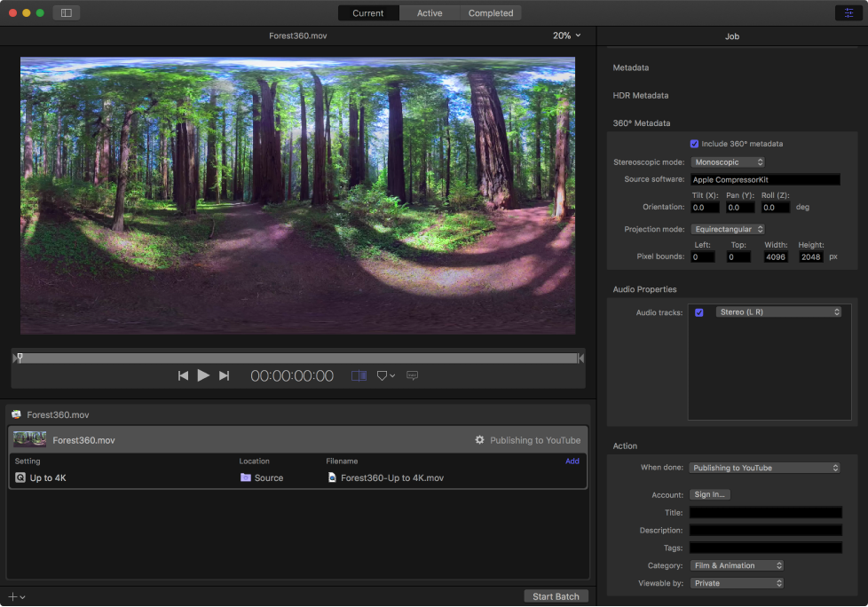Image resolution: width=868 pixels, height=607 pixels.
Task: Jump to previous frame with the skip-back icon
Action: pos(183,376)
